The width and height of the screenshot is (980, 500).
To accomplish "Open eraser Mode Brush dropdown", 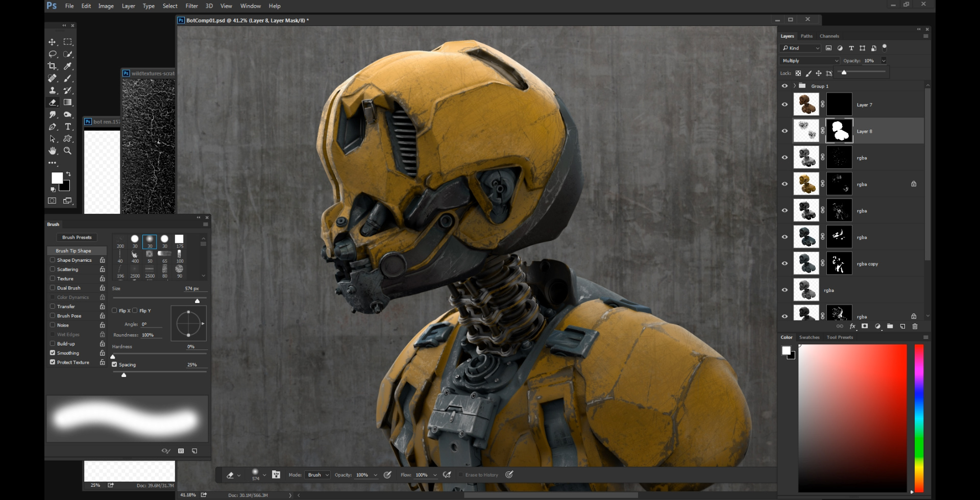I will (x=317, y=475).
